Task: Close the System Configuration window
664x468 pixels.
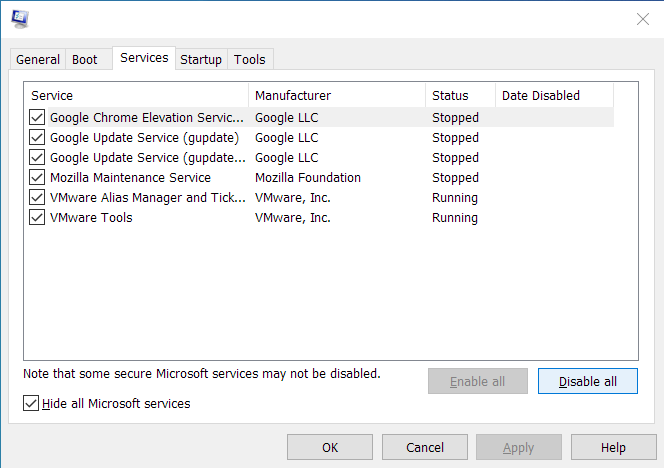Action: click(x=642, y=18)
